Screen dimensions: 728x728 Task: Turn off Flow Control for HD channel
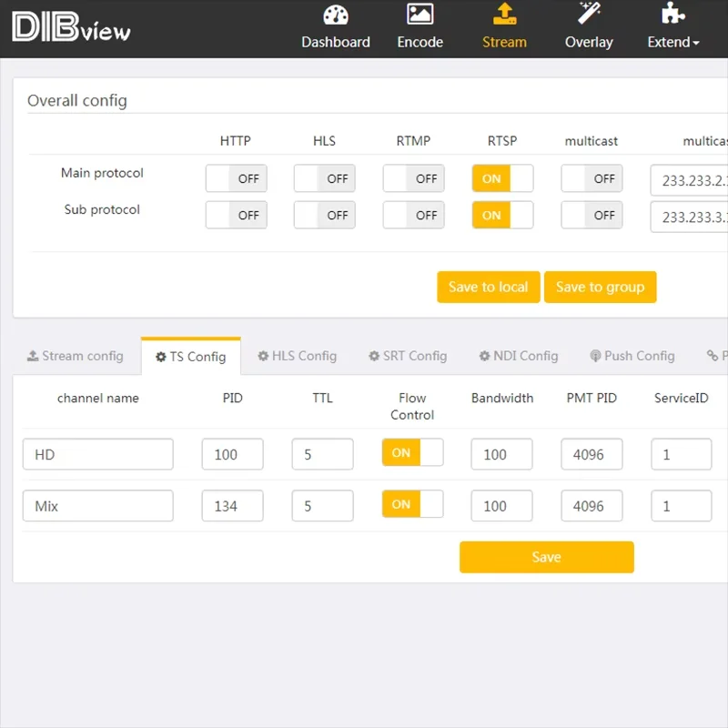pos(413,452)
